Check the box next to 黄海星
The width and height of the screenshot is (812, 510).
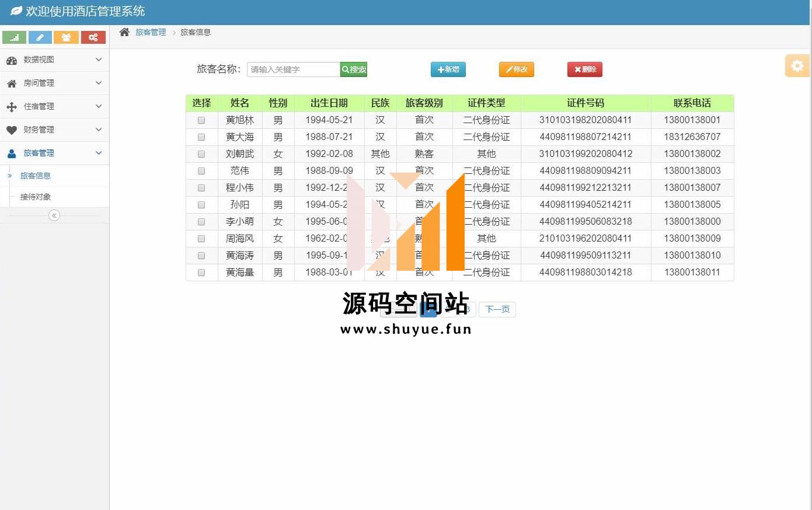[201, 273]
